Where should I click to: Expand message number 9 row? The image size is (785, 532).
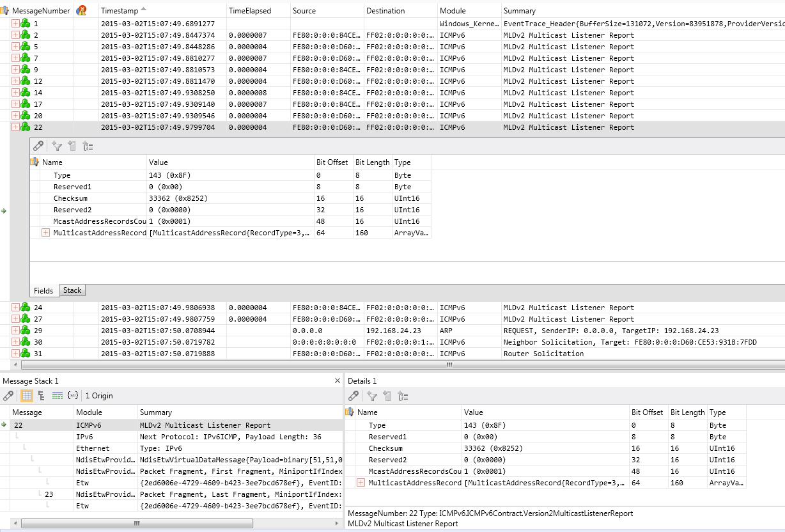(x=15, y=70)
